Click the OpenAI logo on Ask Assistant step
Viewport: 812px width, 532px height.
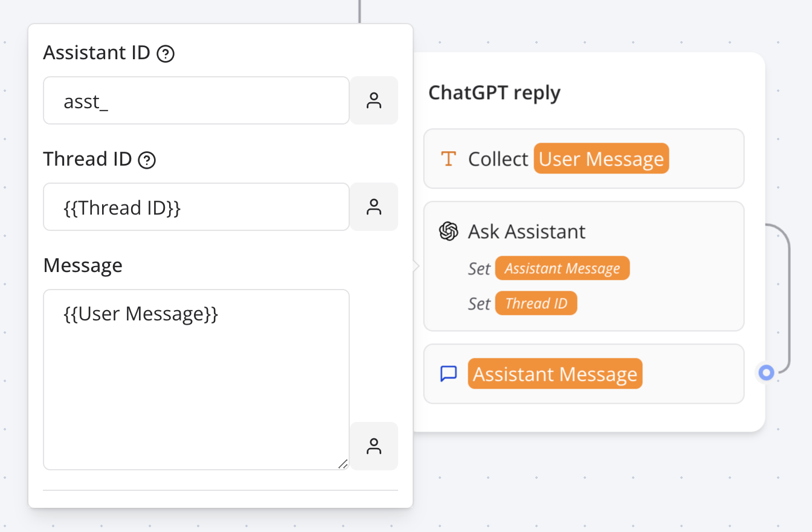448,232
